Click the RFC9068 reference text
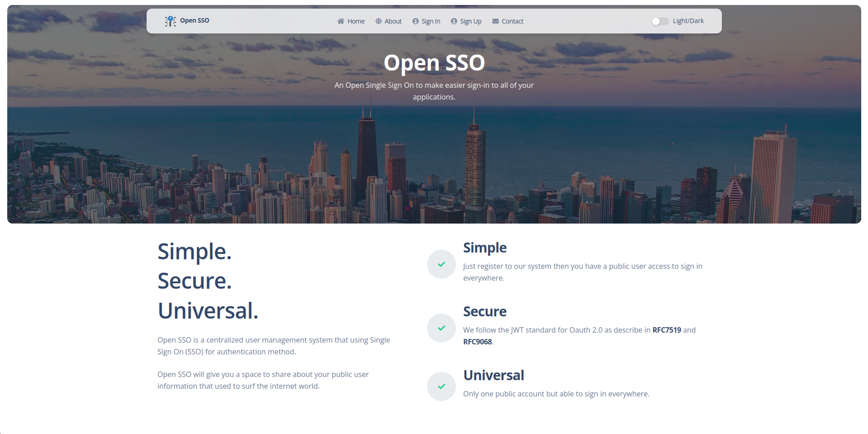This screenshot has height=434, width=868. pos(477,342)
